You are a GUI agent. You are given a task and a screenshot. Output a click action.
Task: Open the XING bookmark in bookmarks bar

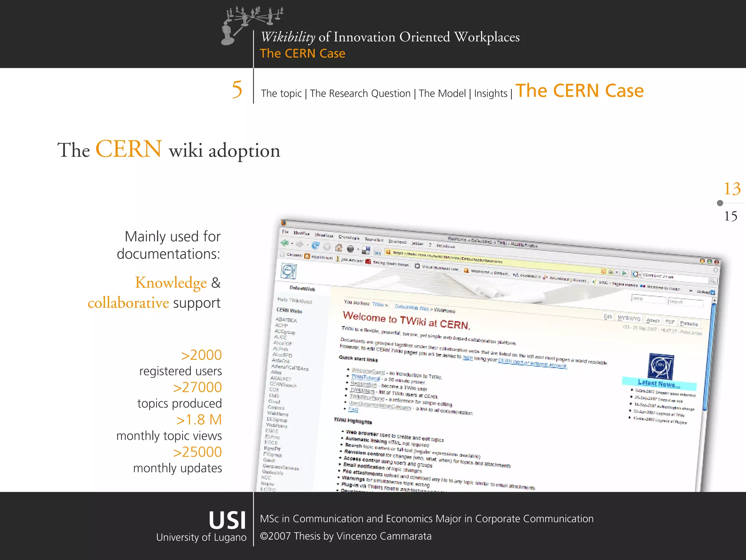(615, 283)
